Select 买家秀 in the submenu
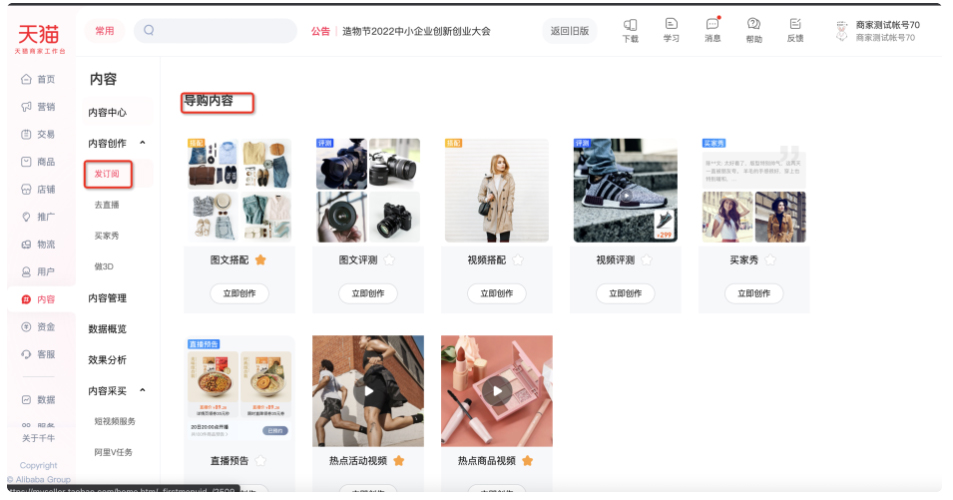 pyautogui.click(x=107, y=236)
